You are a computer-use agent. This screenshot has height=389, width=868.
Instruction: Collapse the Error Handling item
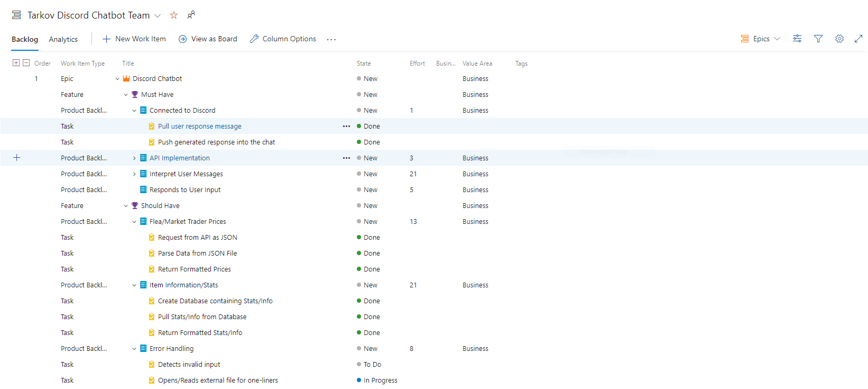click(134, 349)
